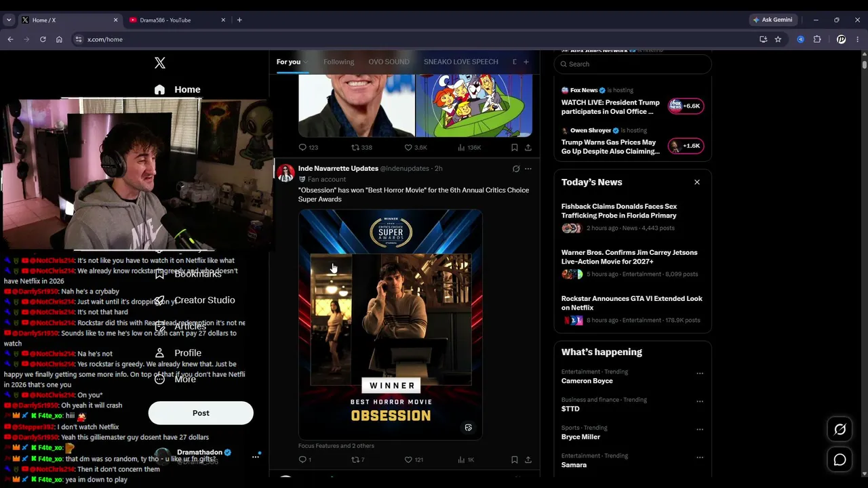868x488 pixels.
Task: Click the x.com/home address bar
Action: pyautogui.click(x=413, y=39)
